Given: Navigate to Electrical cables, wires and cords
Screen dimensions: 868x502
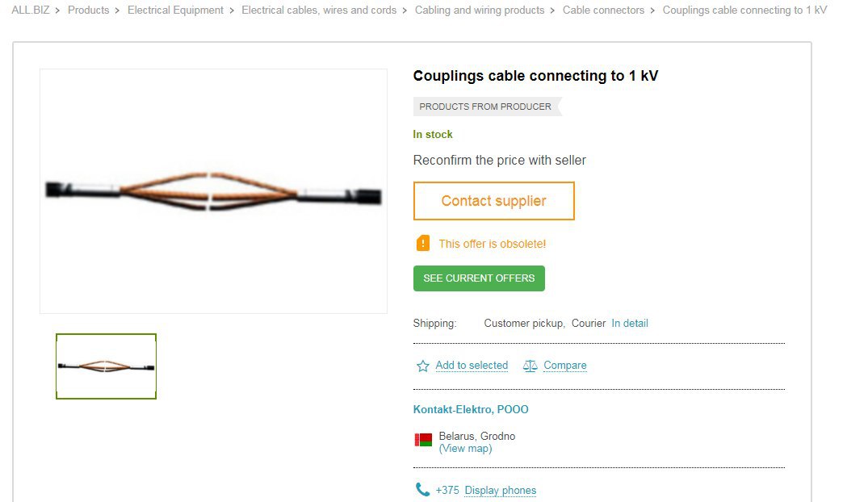Looking at the screenshot, I should (319, 10).
